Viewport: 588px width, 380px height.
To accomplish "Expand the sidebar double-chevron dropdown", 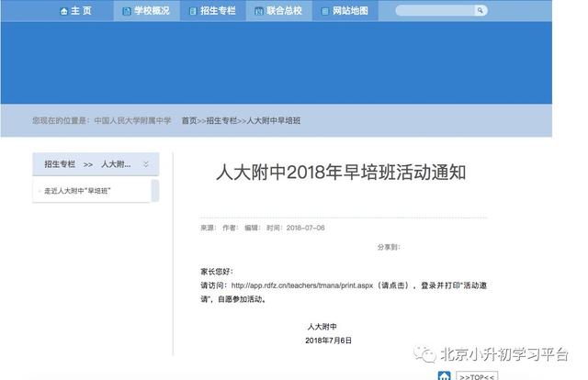I will click(145, 163).
